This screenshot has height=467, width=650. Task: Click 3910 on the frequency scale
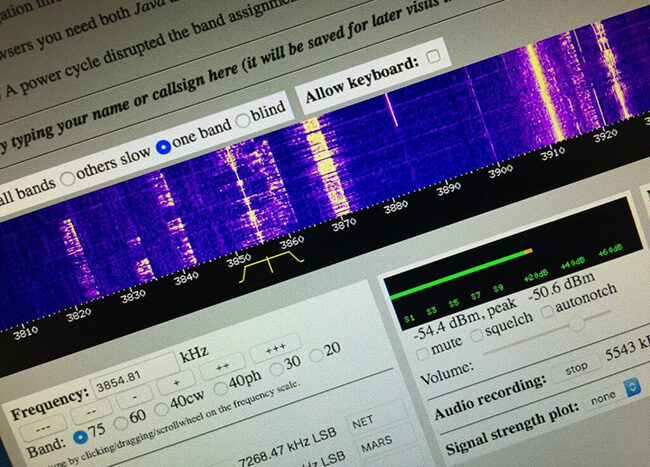[552, 153]
